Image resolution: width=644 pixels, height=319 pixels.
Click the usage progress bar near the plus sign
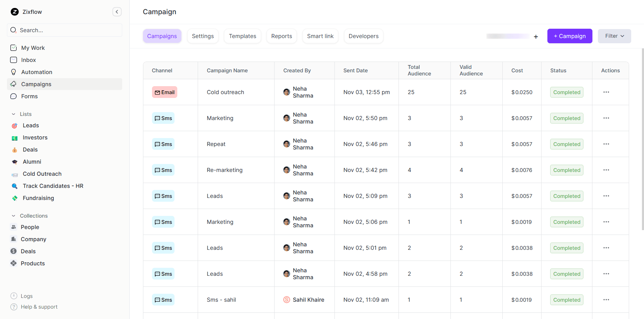(507, 36)
